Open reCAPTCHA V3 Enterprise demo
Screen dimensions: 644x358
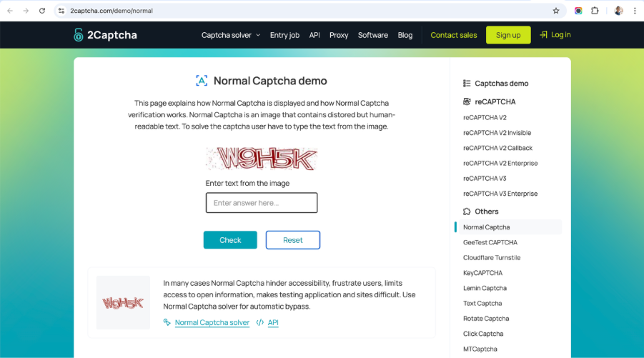coord(500,194)
